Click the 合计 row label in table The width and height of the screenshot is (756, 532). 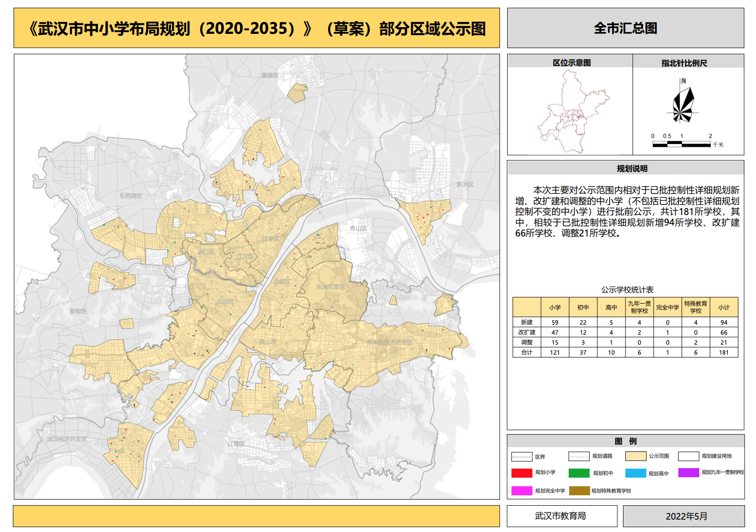click(527, 352)
